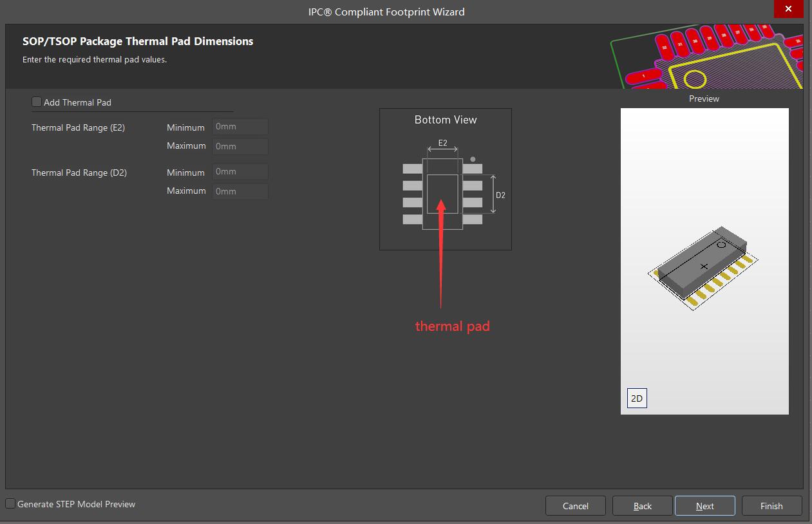Click the Preview heading text
Image resolution: width=812 pixels, height=524 pixels.
[704, 98]
